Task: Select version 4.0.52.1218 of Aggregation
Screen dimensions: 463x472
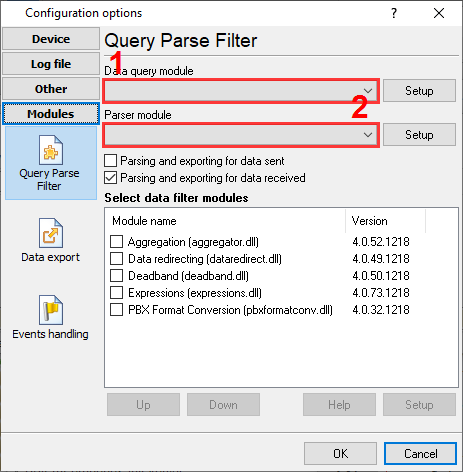Action: 381,242
